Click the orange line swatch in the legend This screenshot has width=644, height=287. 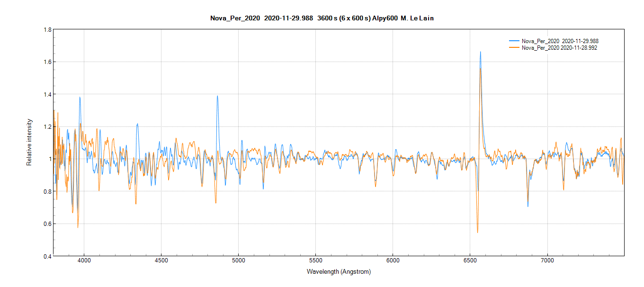514,48
